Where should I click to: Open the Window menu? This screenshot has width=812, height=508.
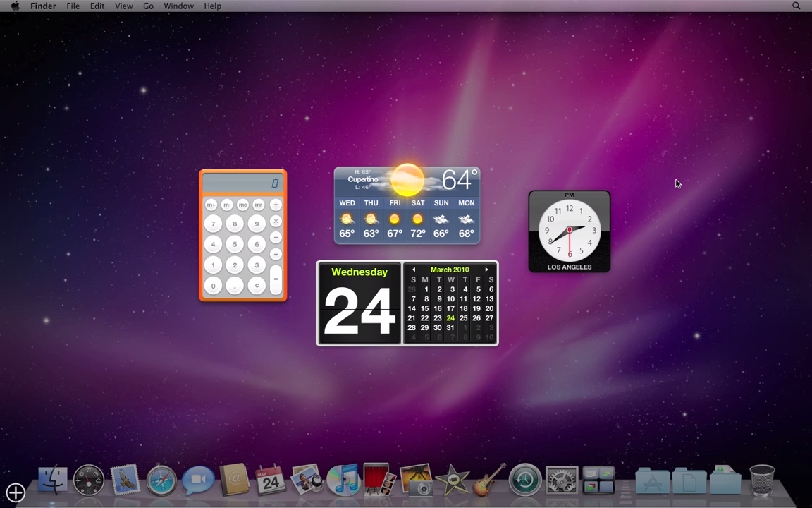178,6
